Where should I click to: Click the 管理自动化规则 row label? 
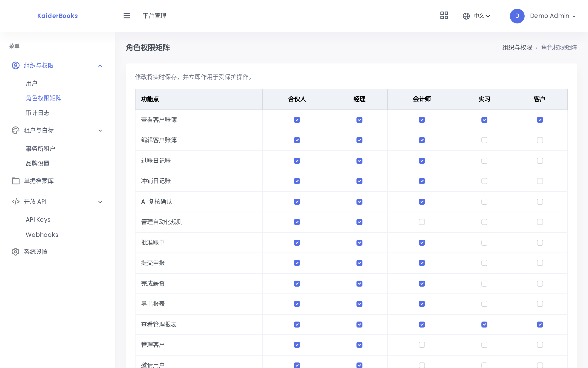pos(162,222)
